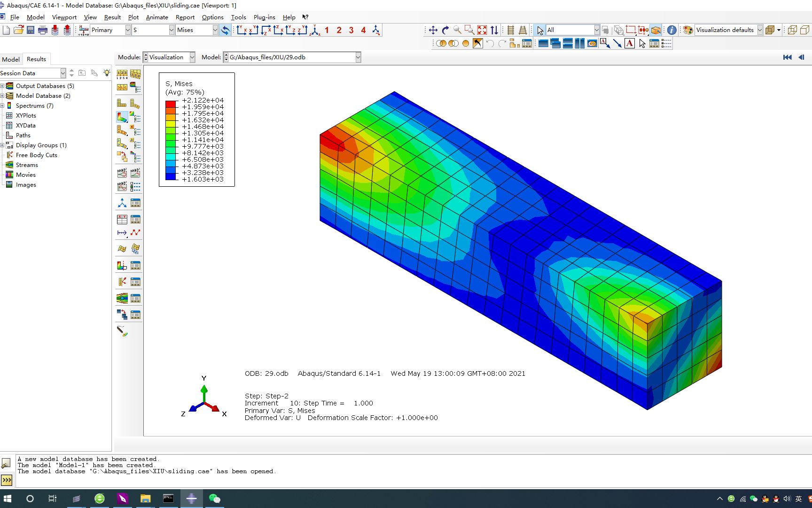This screenshot has height=508, width=812.
Task: Select Plot Contours on Deformed Shape
Action: 121,117
